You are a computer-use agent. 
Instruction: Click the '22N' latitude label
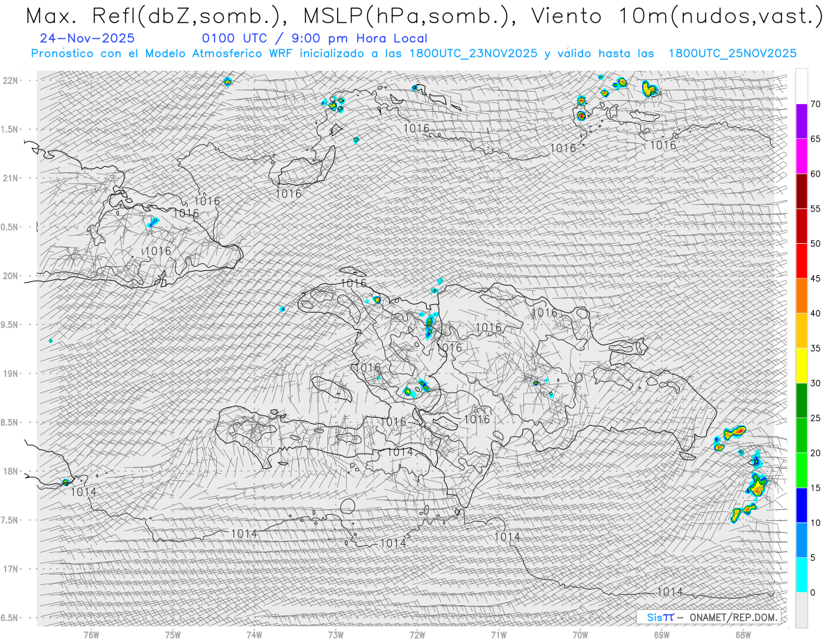[11, 81]
